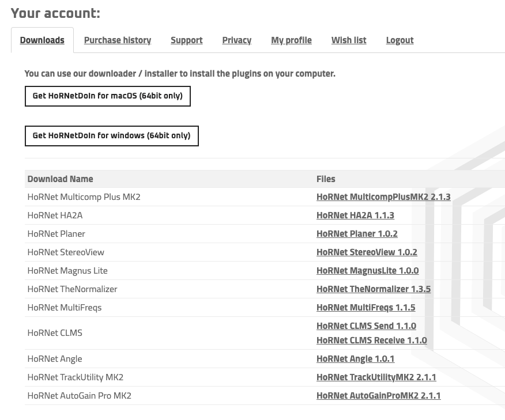Screen dimensions: 505x420
Task: Go to My profile tab
Action: (x=291, y=40)
